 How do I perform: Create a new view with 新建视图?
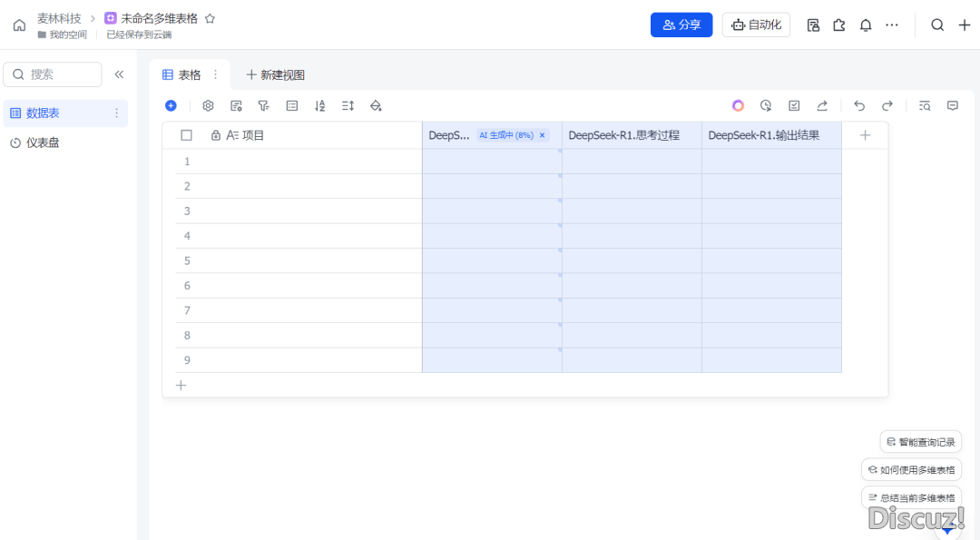[x=276, y=75]
